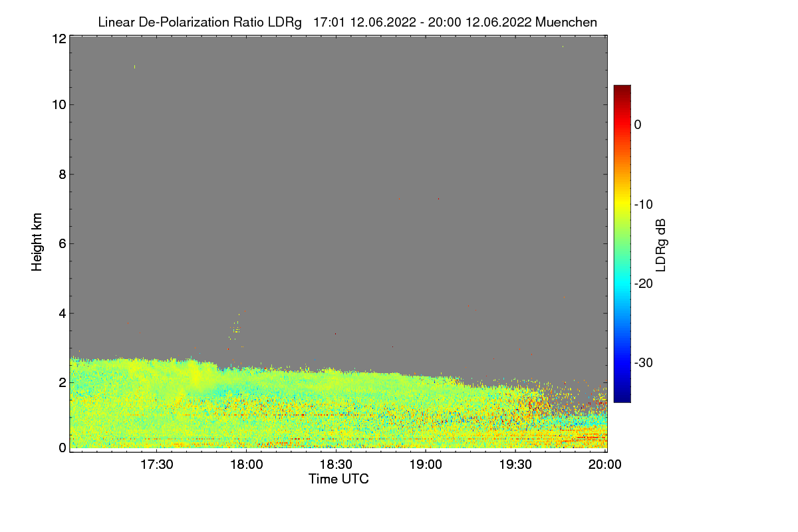Click the cyan section of the colorbar

click(x=622, y=283)
